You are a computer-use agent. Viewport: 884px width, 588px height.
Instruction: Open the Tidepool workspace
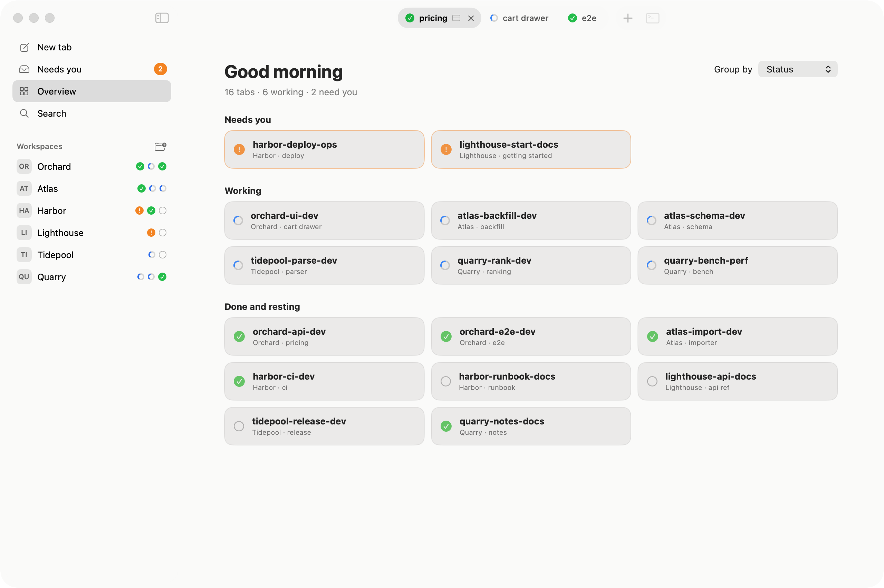(92, 255)
